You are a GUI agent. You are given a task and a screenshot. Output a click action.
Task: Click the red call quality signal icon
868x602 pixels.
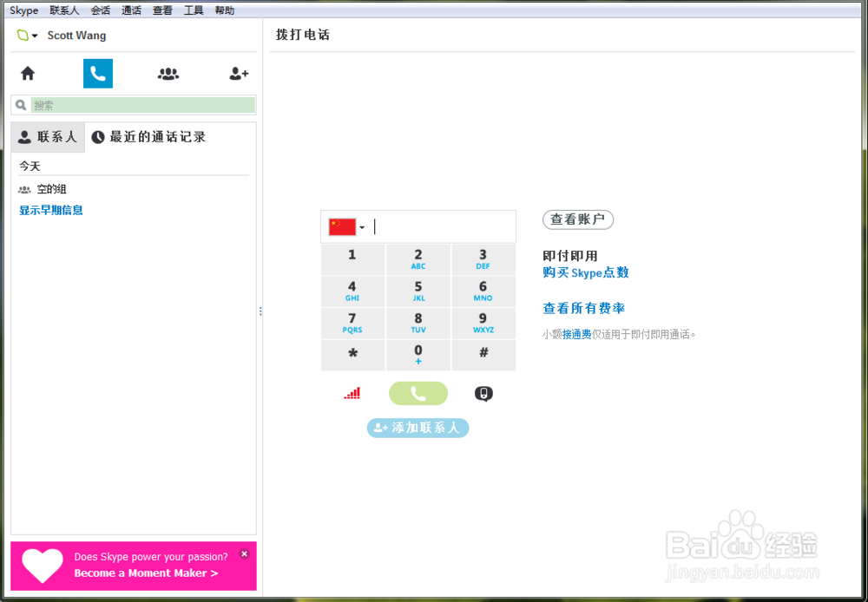[x=352, y=394]
